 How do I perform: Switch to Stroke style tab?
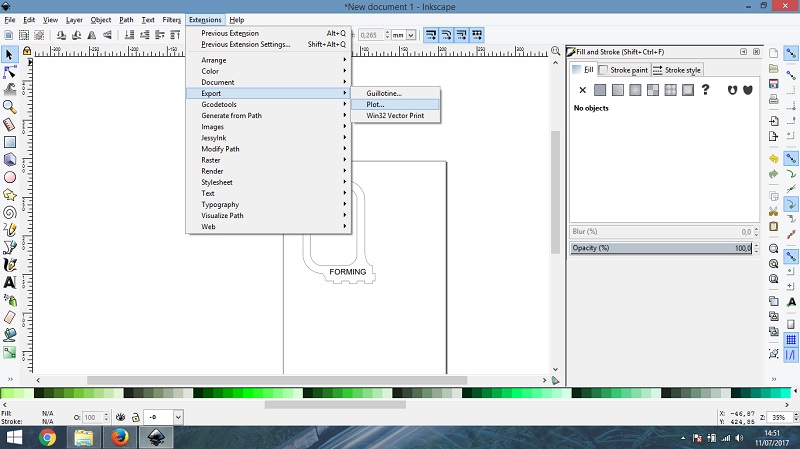(x=677, y=70)
